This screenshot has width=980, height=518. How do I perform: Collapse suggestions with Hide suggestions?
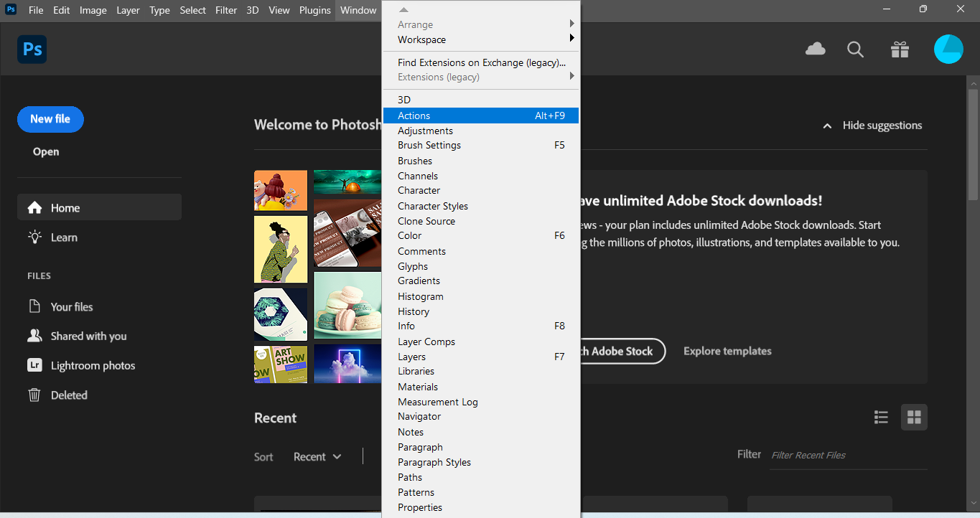pyautogui.click(x=872, y=126)
